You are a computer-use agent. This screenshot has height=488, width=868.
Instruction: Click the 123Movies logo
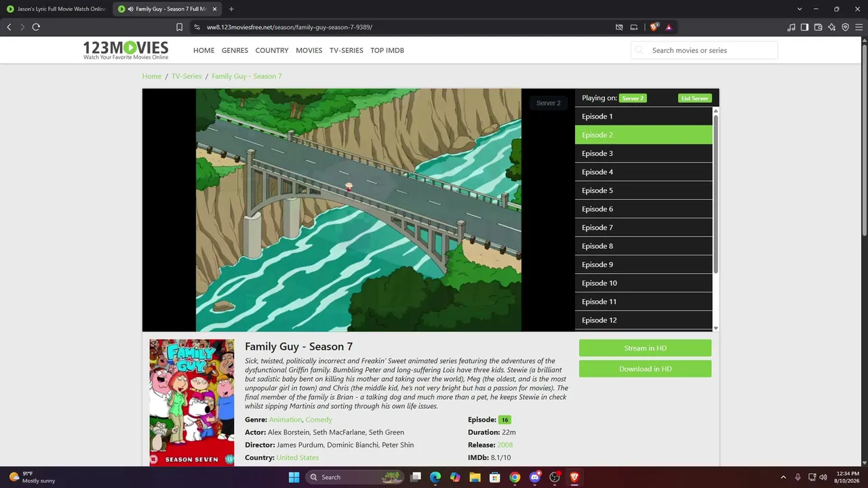coord(125,49)
